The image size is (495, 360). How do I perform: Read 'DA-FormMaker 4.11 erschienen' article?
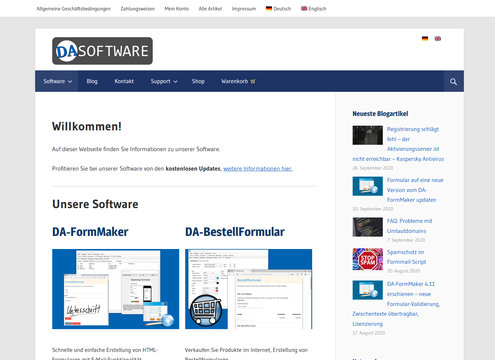pyautogui.click(x=396, y=304)
